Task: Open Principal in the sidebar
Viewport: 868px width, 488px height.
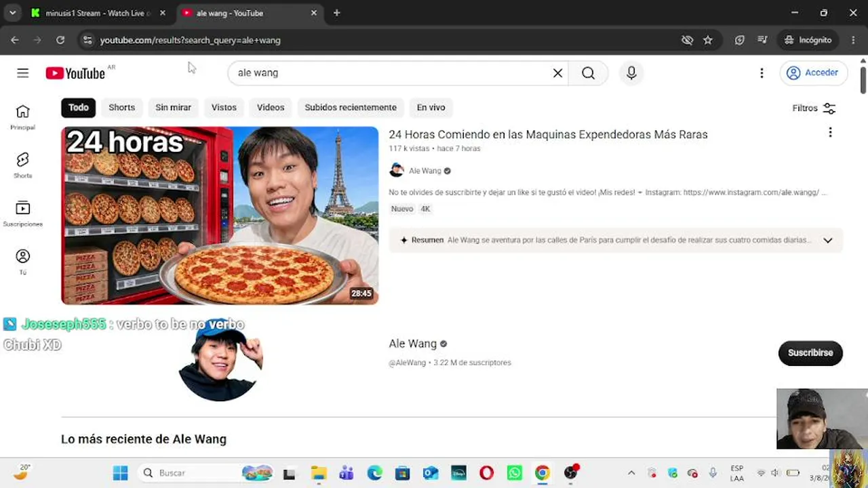Action: point(23,117)
